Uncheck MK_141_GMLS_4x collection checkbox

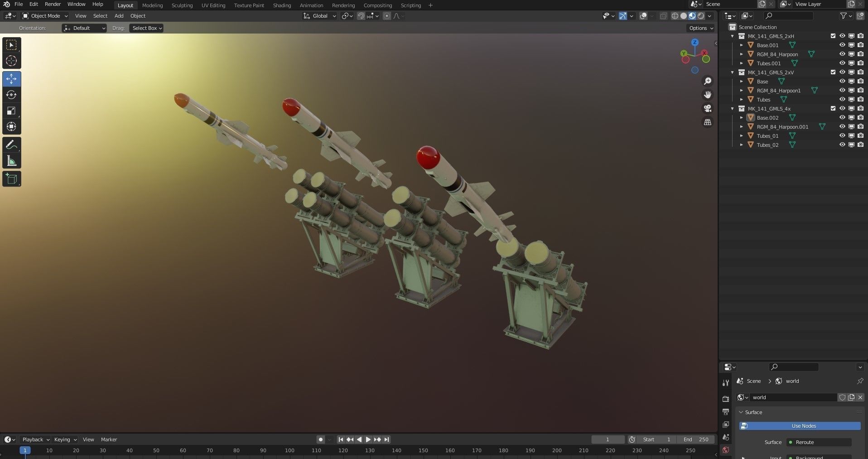pos(833,108)
